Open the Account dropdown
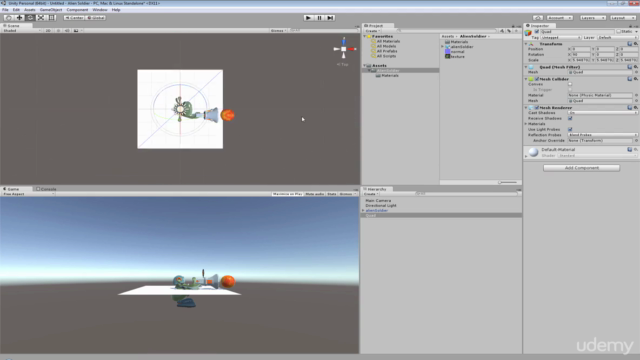 tap(560, 18)
